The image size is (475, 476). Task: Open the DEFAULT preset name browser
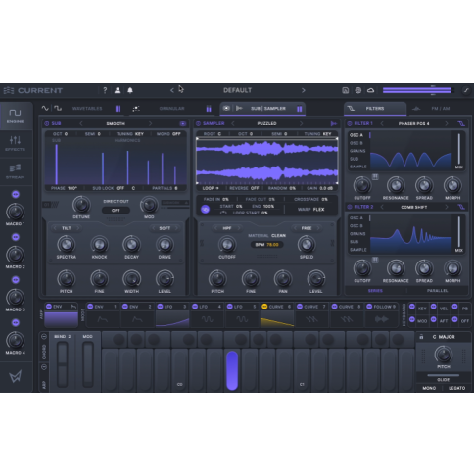point(237,90)
